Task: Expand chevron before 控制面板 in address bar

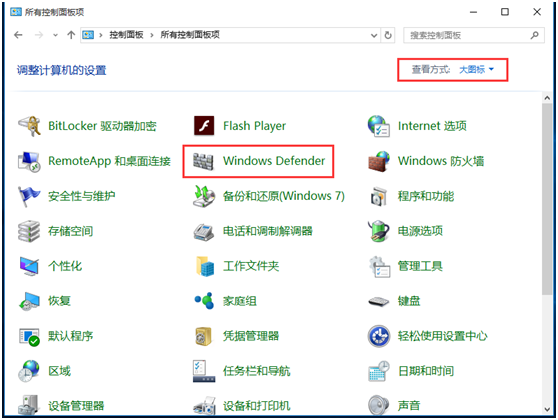Action: pyautogui.click(x=101, y=35)
